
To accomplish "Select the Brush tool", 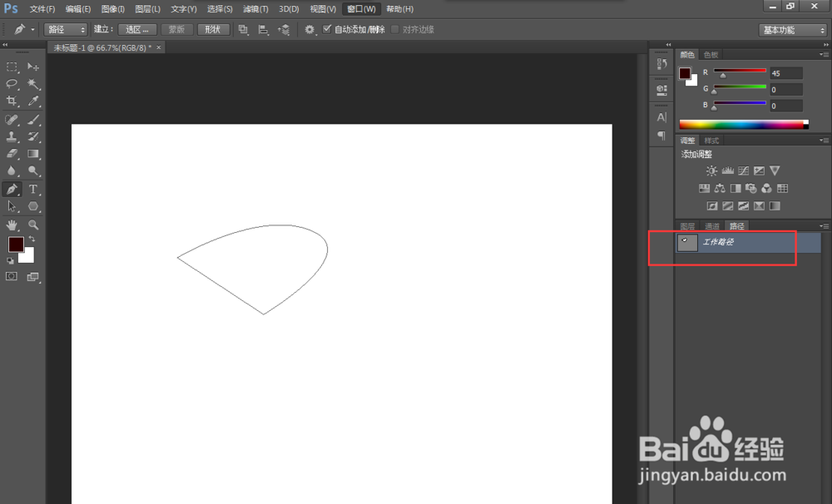I will 33,120.
